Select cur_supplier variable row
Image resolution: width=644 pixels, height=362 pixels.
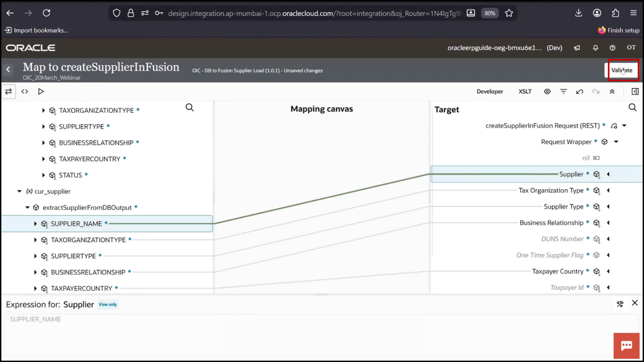[52, 191]
